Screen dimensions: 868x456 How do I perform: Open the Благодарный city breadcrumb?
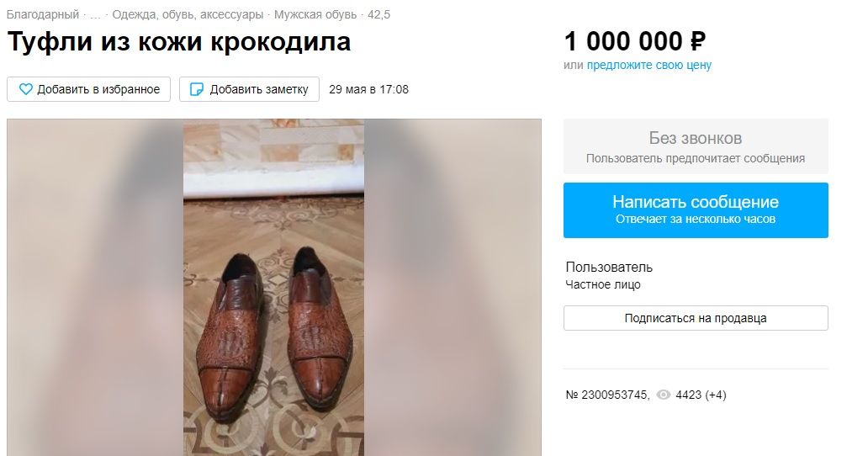pyautogui.click(x=42, y=15)
